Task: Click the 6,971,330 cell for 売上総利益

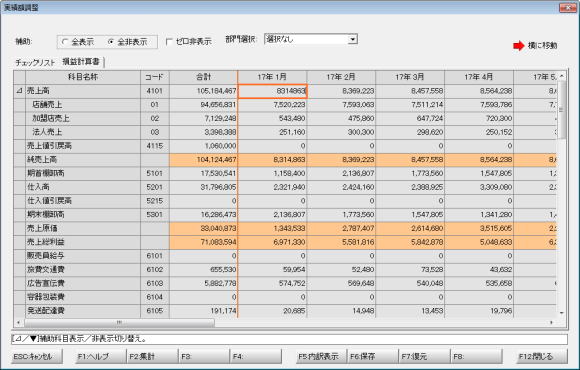Action: click(x=272, y=242)
